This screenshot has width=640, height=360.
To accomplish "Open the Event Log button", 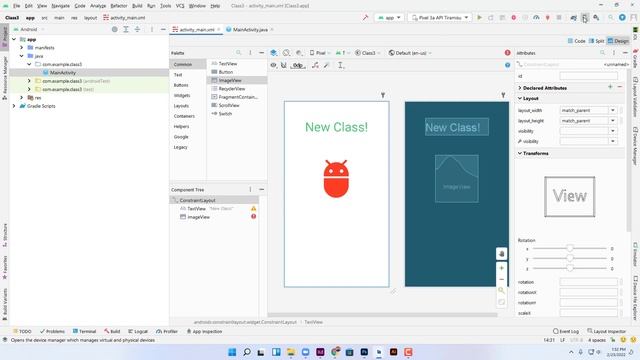I will 566,331.
